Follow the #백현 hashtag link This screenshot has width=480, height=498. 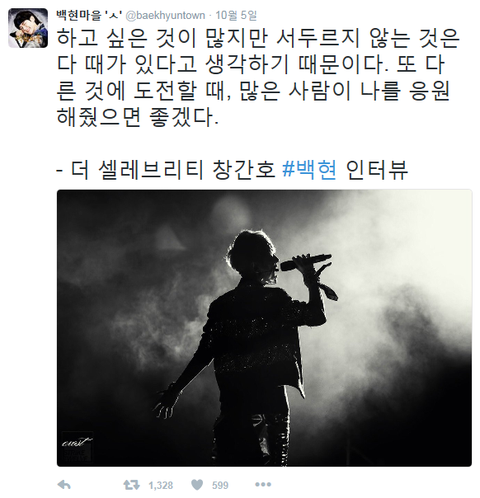(x=309, y=170)
